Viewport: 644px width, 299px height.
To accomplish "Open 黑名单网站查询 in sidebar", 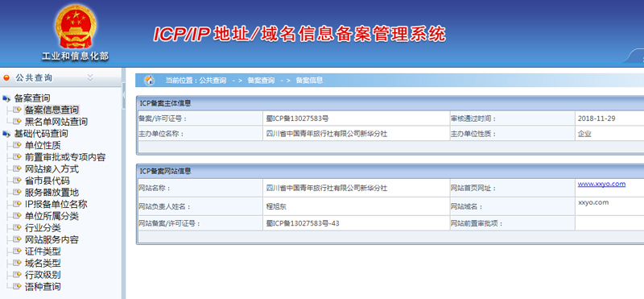I will (56, 122).
